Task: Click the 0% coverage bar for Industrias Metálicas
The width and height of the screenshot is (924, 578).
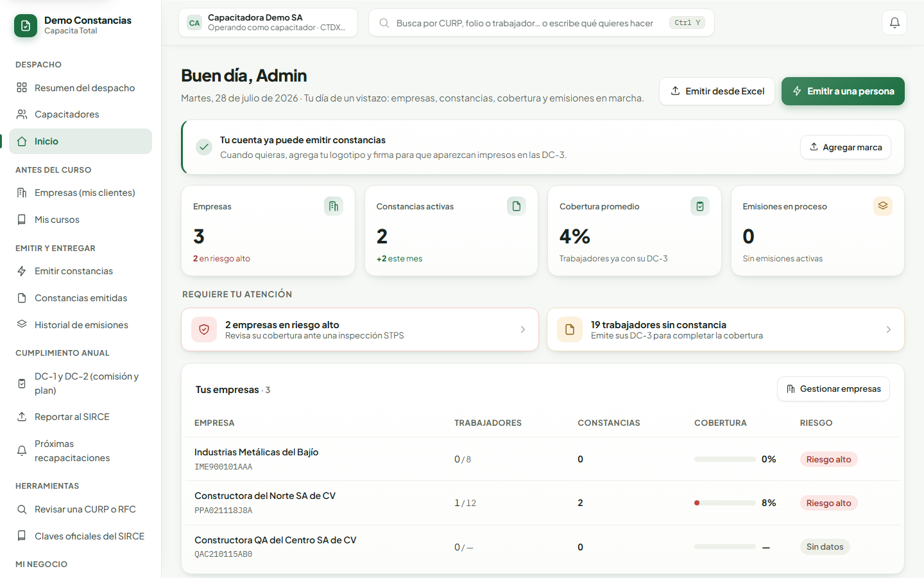Action: (725, 459)
